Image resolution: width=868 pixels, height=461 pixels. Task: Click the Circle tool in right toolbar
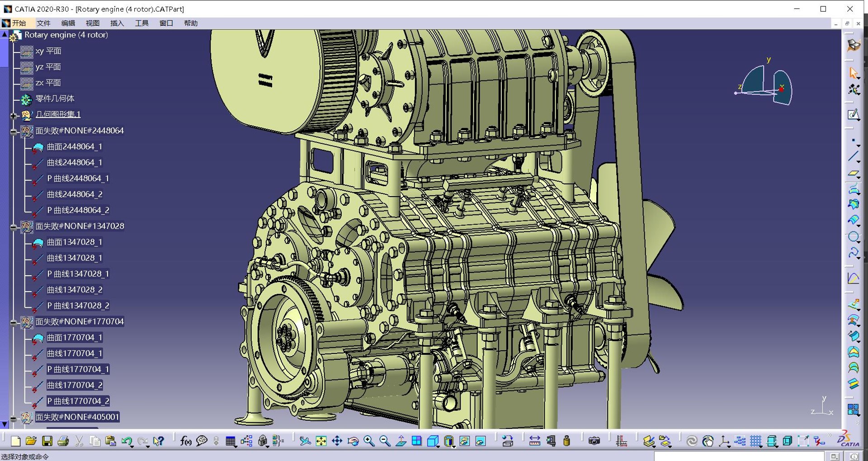point(853,236)
